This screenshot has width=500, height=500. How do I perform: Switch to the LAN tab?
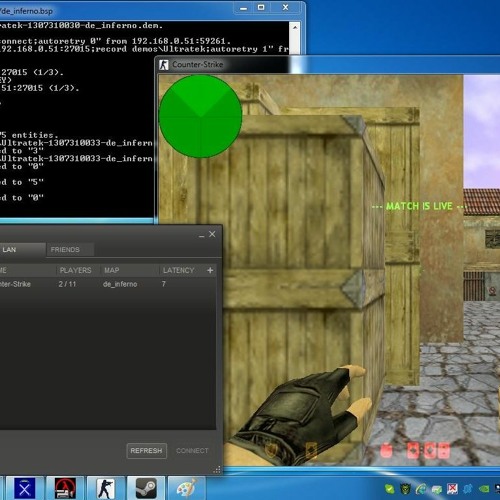click(22, 250)
